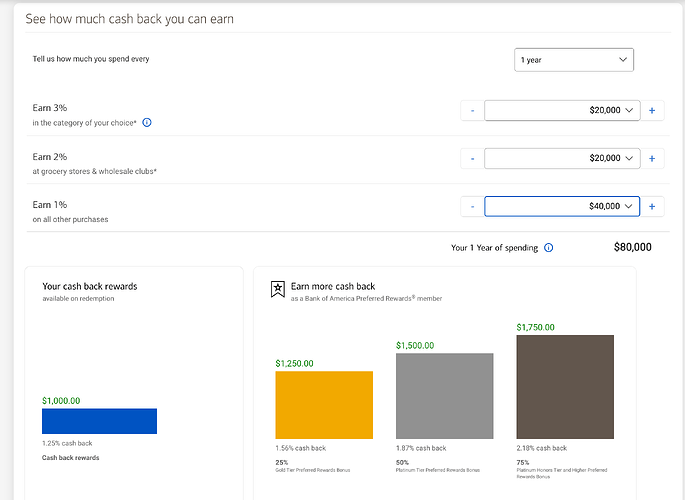Click info icon next to category of your choice
This screenshot has width=685, height=500.
[x=147, y=123]
